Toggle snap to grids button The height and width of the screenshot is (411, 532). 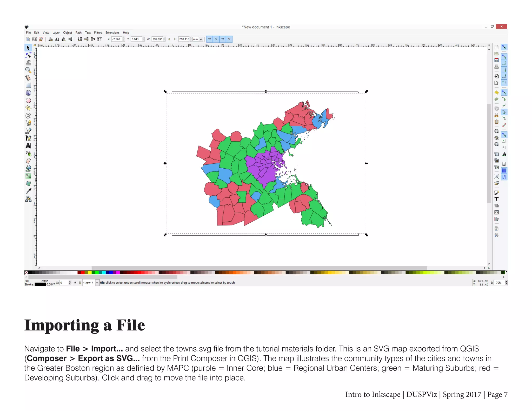504,170
